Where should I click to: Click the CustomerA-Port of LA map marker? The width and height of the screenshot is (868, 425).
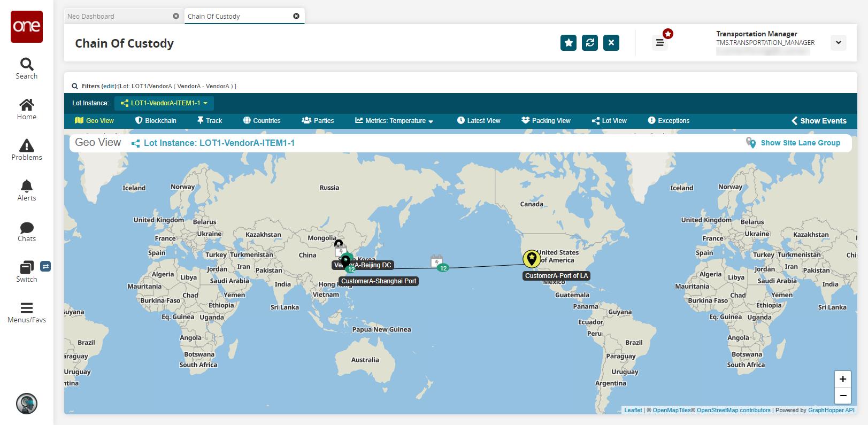click(x=532, y=259)
